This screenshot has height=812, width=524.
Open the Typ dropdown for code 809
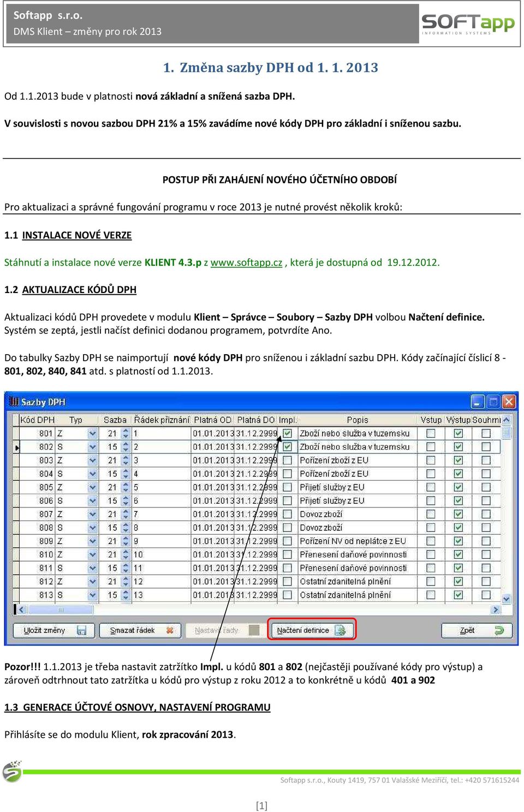point(93,541)
